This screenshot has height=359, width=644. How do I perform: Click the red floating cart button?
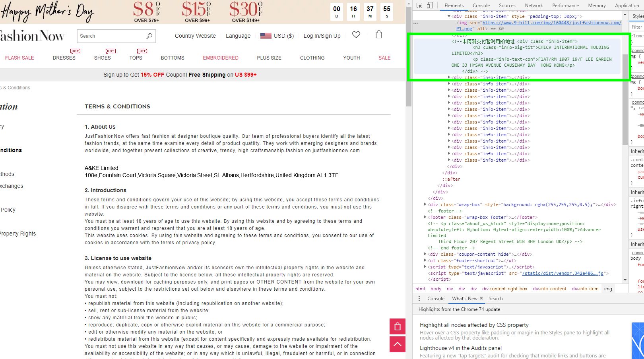(x=398, y=326)
